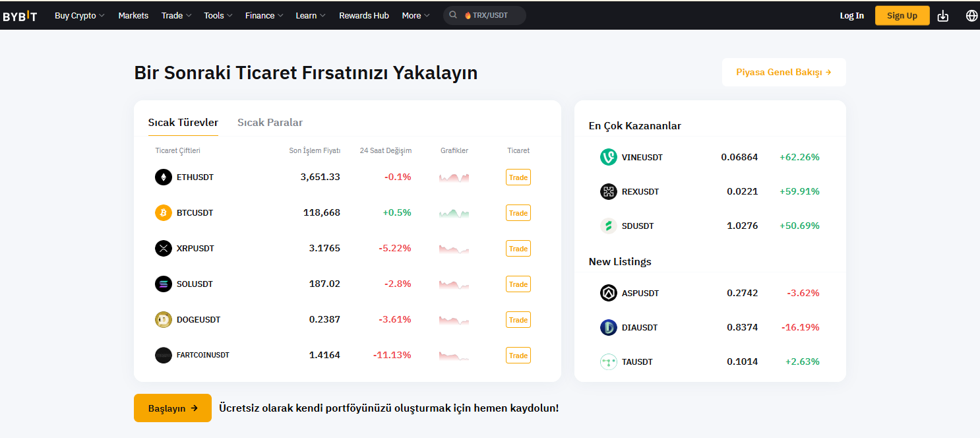
Task: Click the REXUSDT coin icon
Action: [608, 191]
